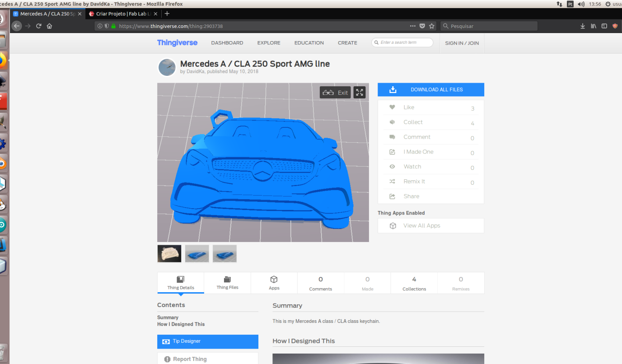Open the Comments tab
622x364 pixels.
[x=321, y=283]
